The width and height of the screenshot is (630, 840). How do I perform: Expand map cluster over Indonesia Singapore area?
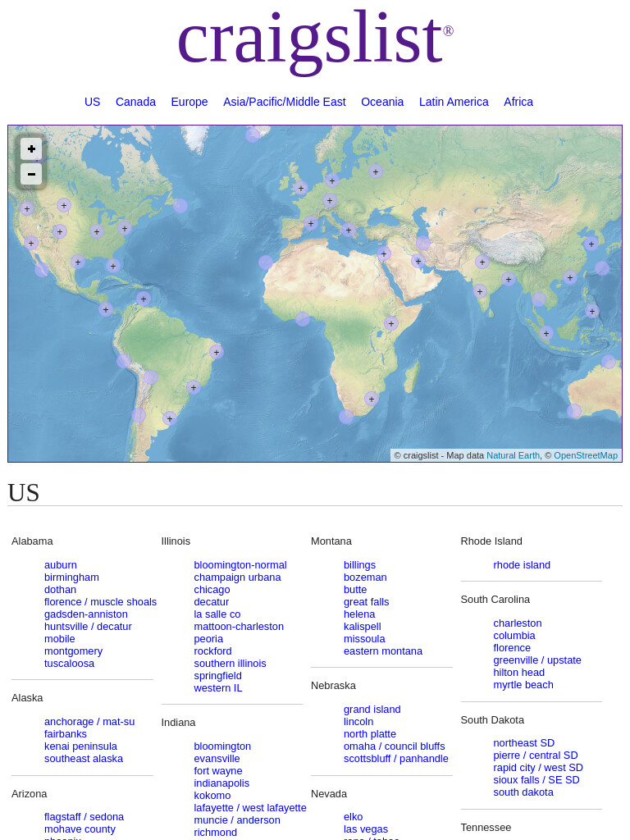[x=546, y=333]
